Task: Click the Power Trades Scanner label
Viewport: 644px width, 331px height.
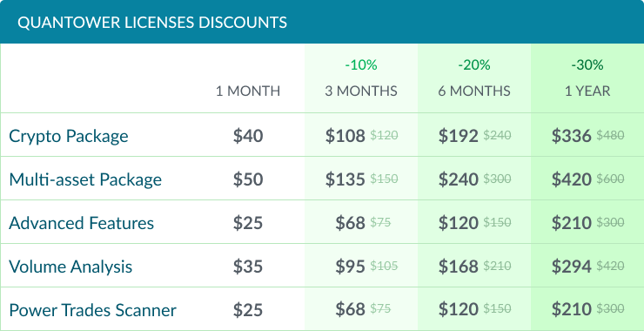Action: click(93, 310)
